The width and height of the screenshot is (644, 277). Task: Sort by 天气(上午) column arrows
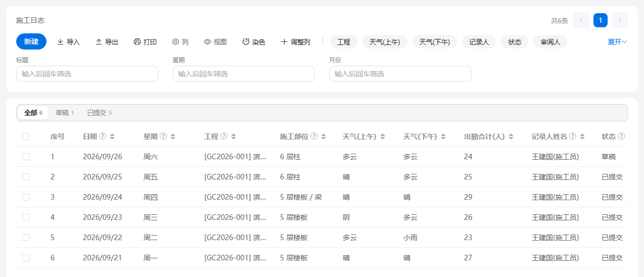383,136
